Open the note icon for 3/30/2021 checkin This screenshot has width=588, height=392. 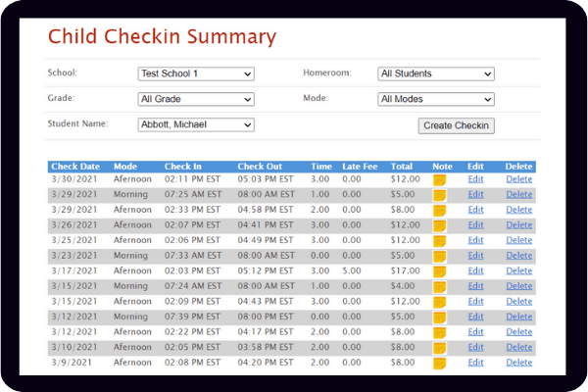pyautogui.click(x=439, y=179)
